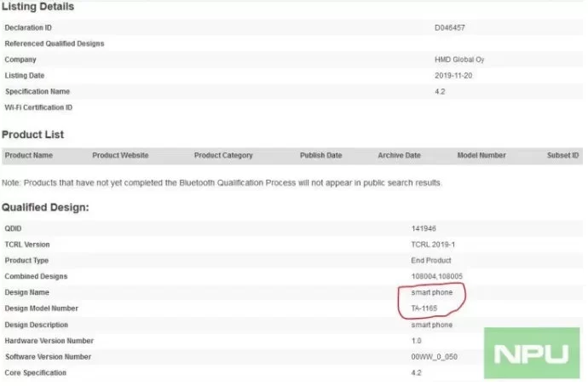Click the Product Website column header
588x386 pixels.
pos(120,155)
